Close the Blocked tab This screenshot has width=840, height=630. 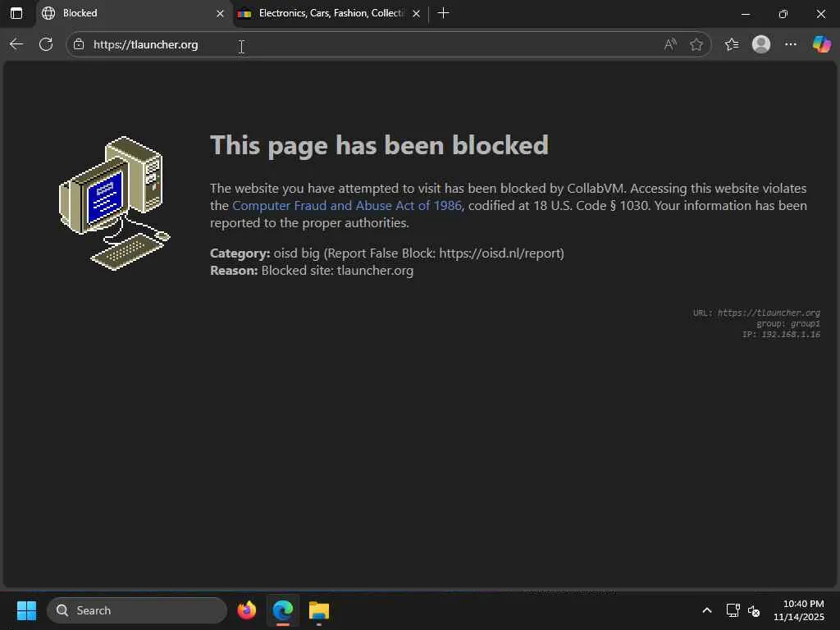[x=220, y=13]
